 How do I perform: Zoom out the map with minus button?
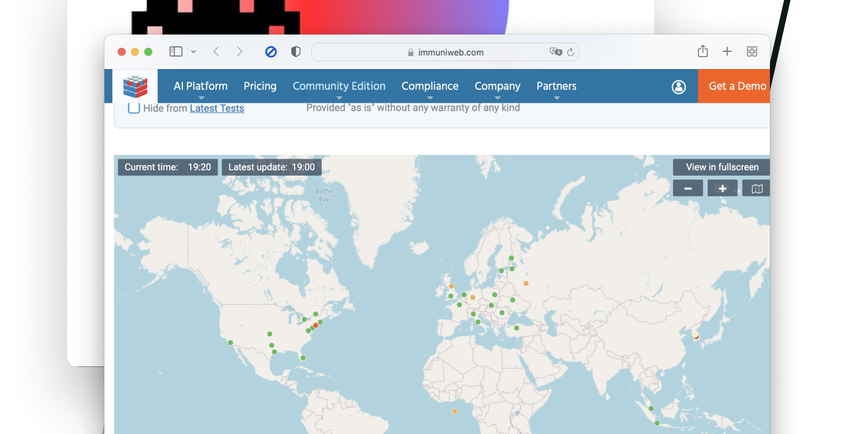(688, 188)
